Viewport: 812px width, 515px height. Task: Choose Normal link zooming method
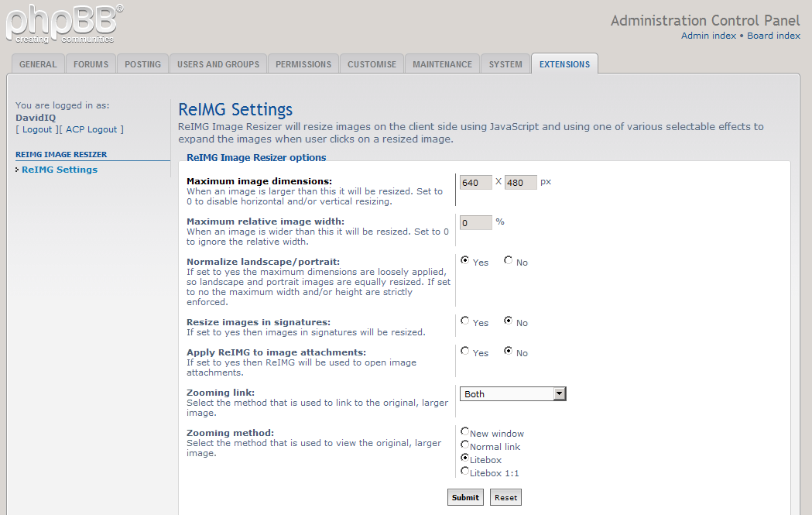464,445
